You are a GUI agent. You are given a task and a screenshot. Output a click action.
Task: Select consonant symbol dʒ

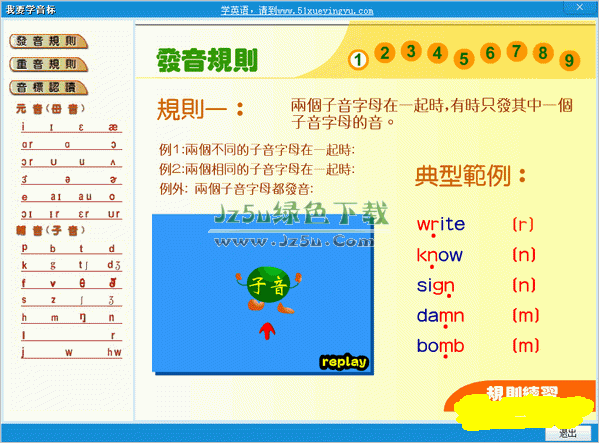click(x=114, y=265)
